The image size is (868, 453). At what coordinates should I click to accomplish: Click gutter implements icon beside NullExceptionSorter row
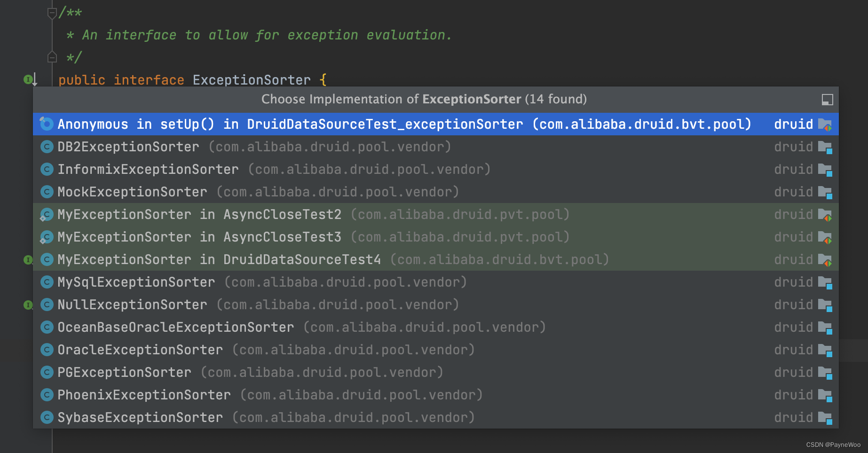(x=28, y=305)
